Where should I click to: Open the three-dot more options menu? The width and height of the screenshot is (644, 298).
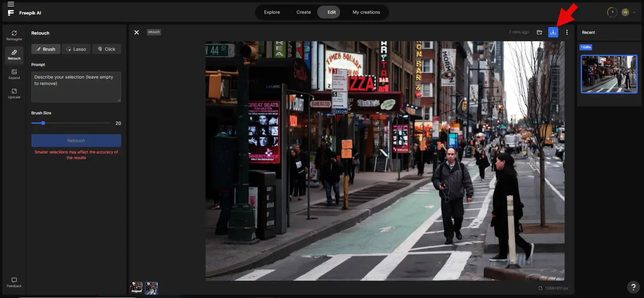pos(567,32)
